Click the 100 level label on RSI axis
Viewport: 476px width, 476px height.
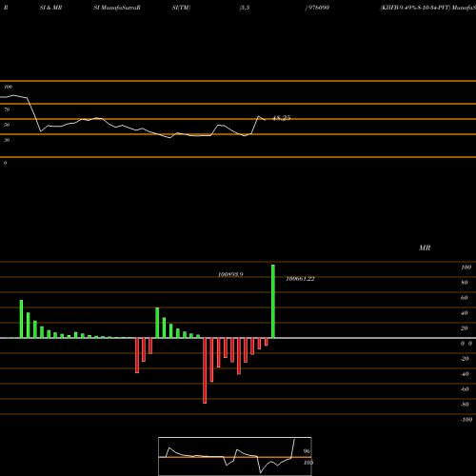[x=8, y=87]
